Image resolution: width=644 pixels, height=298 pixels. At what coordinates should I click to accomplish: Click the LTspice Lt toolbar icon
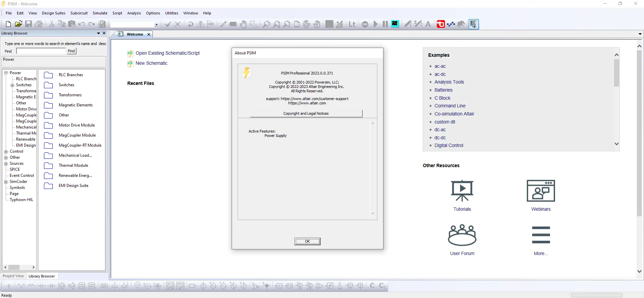click(x=352, y=24)
